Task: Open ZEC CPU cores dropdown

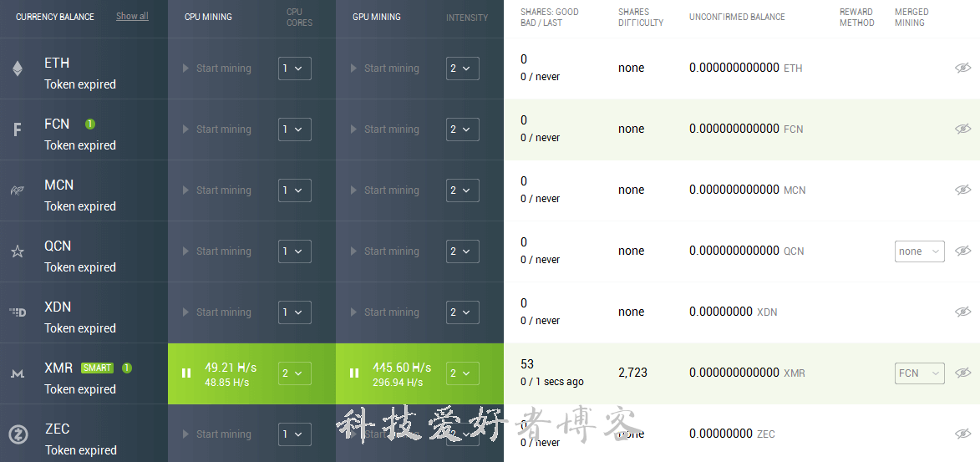Action: coord(295,434)
